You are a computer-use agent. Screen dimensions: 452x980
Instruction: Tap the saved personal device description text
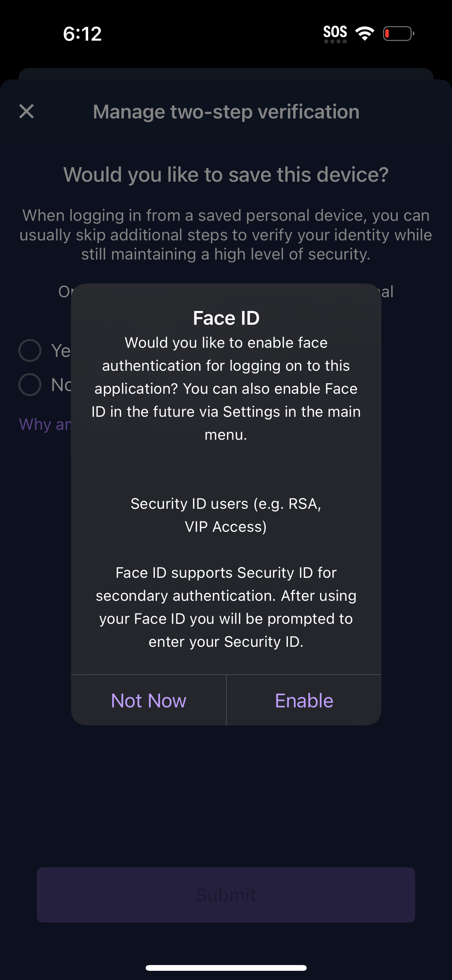pos(226,235)
